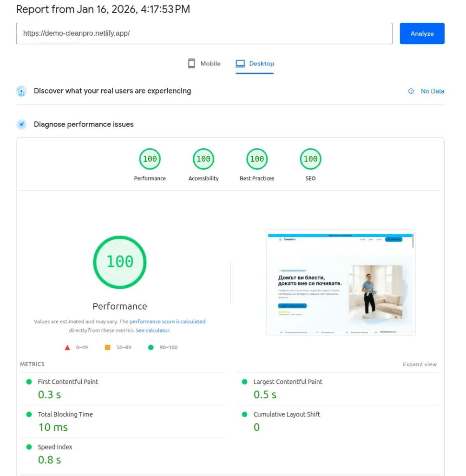Open the performance score is calculated link
Image resolution: width=466 pixels, height=476 pixels.
click(x=168, y=321)
